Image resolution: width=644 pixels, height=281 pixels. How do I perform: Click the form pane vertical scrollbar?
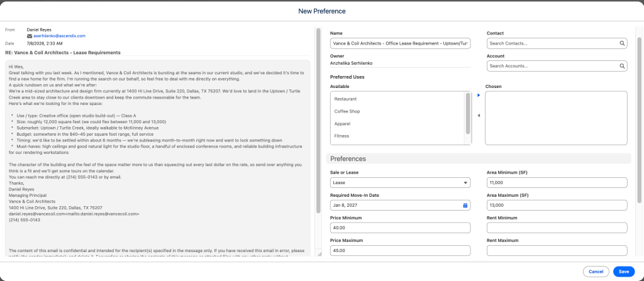point(639,119)
